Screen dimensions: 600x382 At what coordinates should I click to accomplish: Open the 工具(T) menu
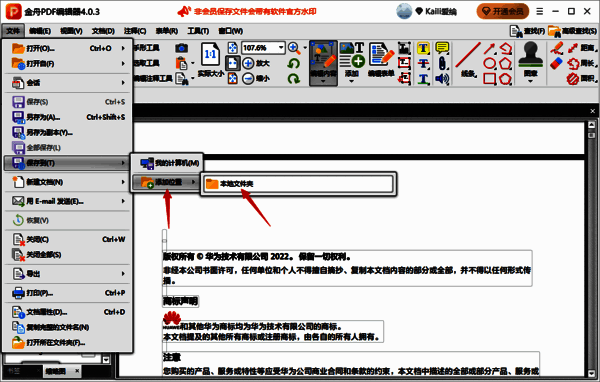[198, 31]
